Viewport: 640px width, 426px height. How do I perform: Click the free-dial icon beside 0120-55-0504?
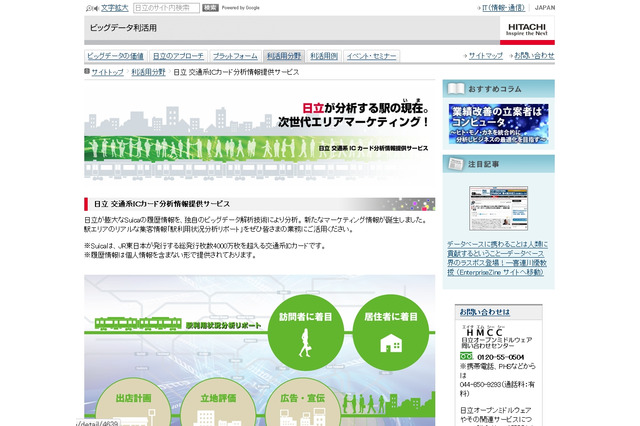click(466, 356)
